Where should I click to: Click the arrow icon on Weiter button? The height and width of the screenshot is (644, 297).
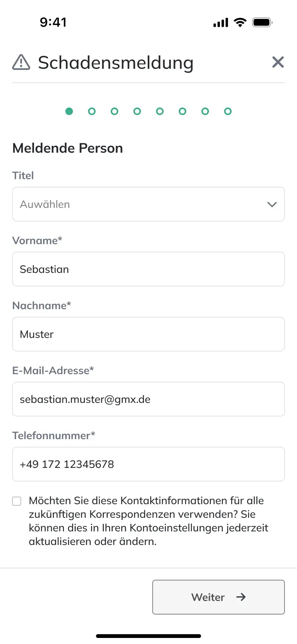click(241, 597)
